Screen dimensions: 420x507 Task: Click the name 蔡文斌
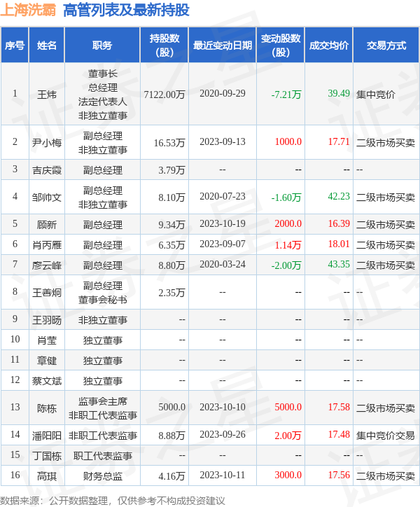(47, 381)
